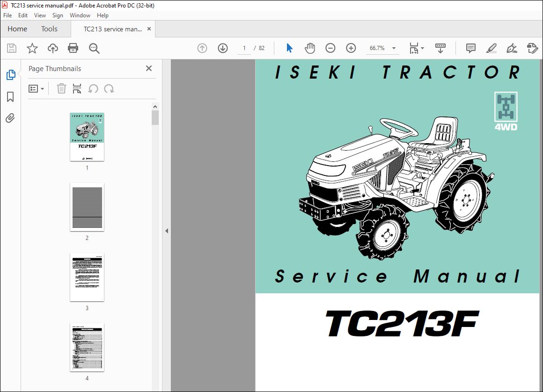
Task: Rotate the page clockwise
Action: (x=109, y=88)
